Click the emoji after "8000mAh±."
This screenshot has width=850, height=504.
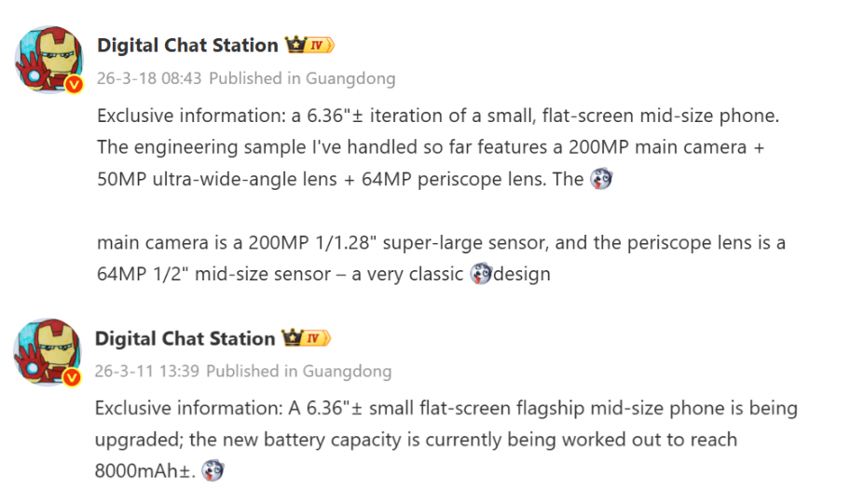click(213, 471)
